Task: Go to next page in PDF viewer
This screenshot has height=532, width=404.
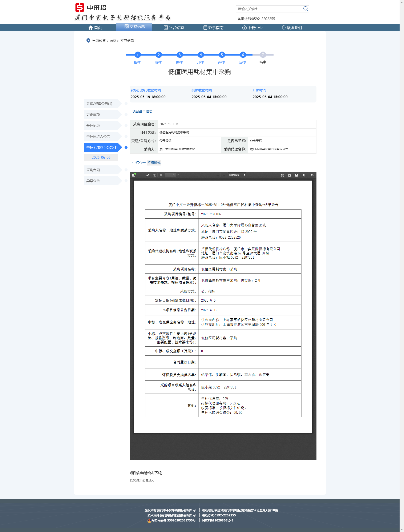Action: coord(161,175)
